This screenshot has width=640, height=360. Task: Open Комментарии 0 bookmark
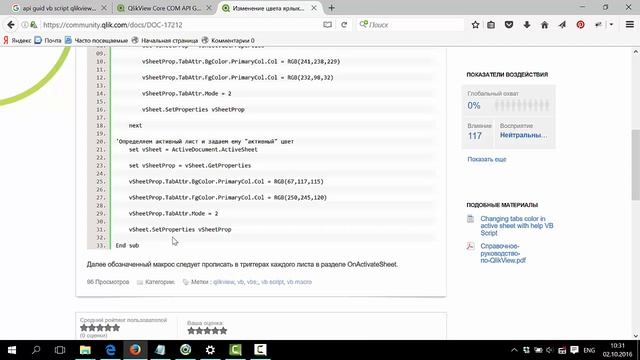(228, 40)
